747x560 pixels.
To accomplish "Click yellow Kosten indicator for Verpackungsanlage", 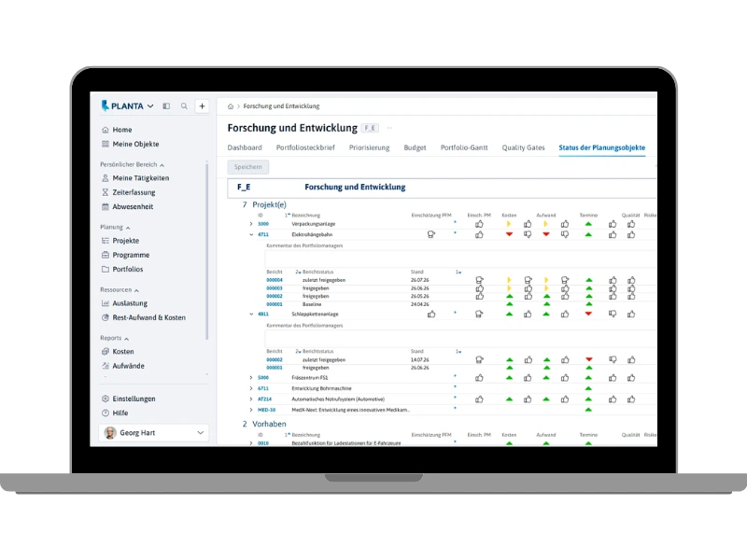I will point(509,224).
